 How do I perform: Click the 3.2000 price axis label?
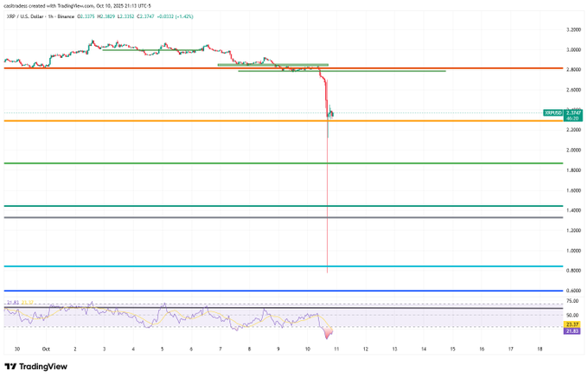(572, 29)
